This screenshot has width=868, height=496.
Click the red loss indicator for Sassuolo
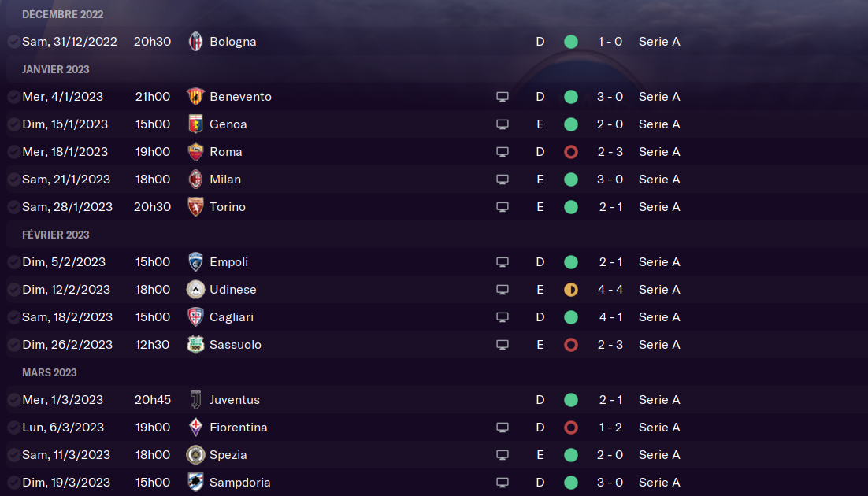click(571, 345)
